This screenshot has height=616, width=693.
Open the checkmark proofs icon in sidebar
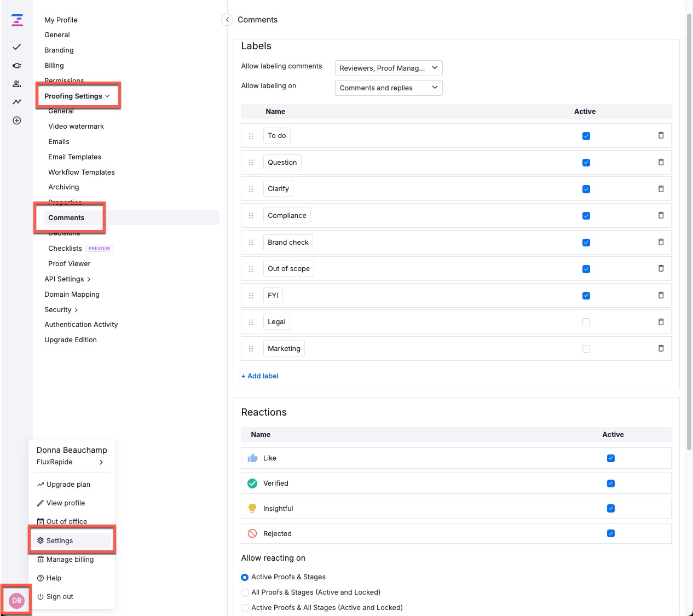[17, 47]
